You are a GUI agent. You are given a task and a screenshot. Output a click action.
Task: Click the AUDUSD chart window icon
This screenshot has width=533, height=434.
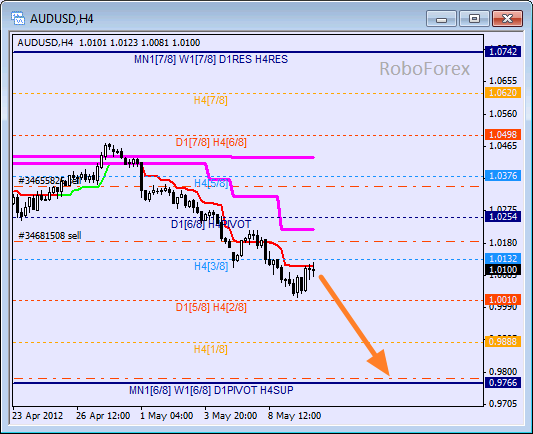18,18
